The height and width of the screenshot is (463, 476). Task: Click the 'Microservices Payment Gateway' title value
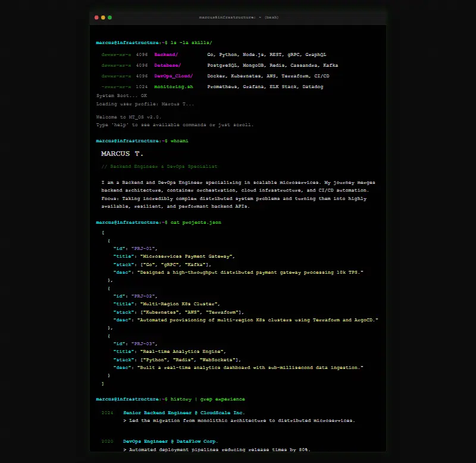click(186, 256)
